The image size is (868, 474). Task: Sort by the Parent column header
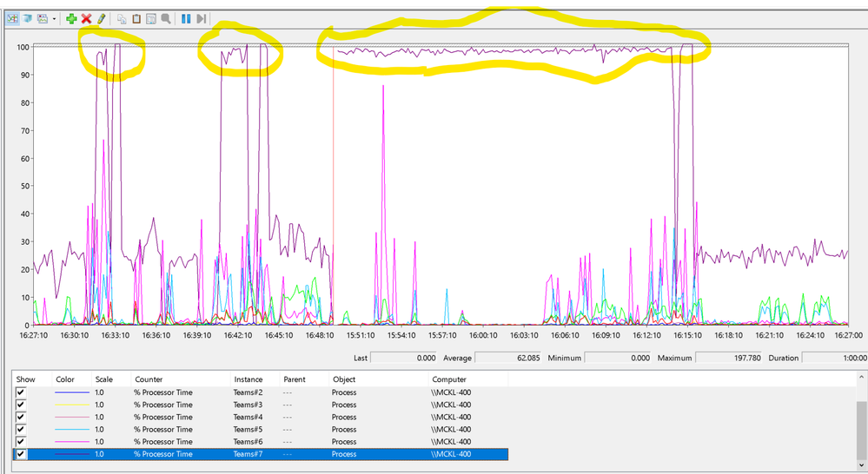point(304,379)
